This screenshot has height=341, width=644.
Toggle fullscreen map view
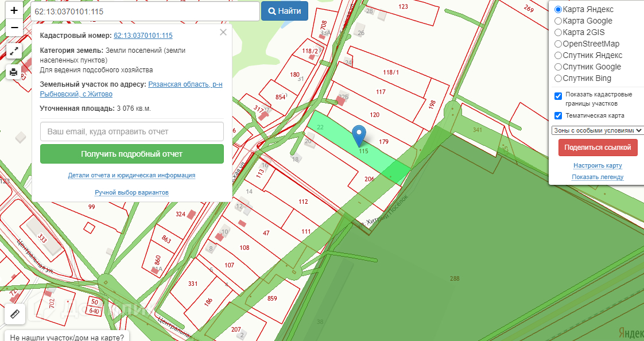point(14,51)
